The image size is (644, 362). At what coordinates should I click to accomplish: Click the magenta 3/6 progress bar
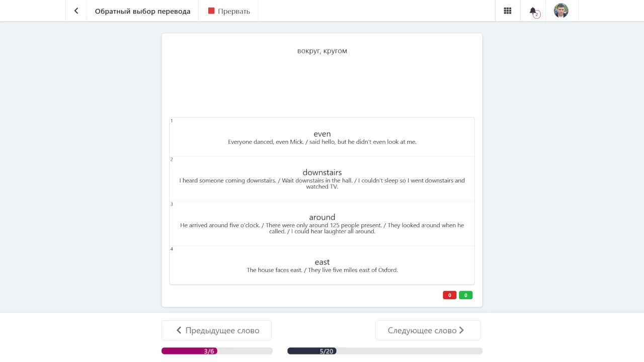(217, 351)
